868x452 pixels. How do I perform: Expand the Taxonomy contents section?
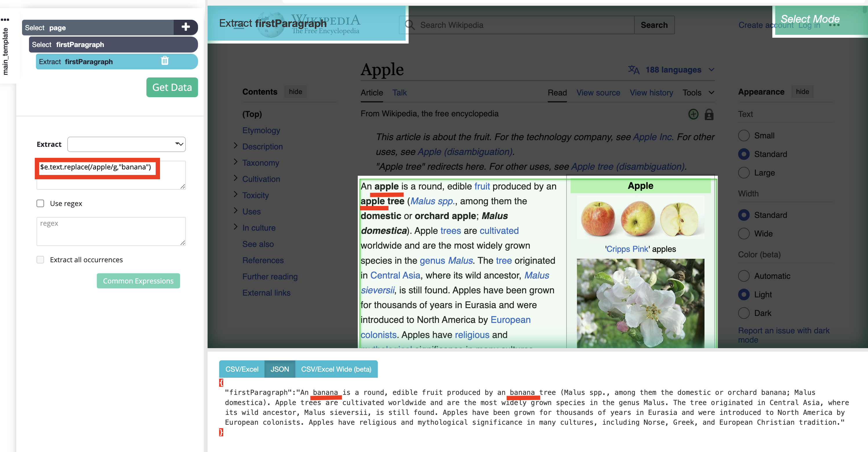tap(235, 162)
